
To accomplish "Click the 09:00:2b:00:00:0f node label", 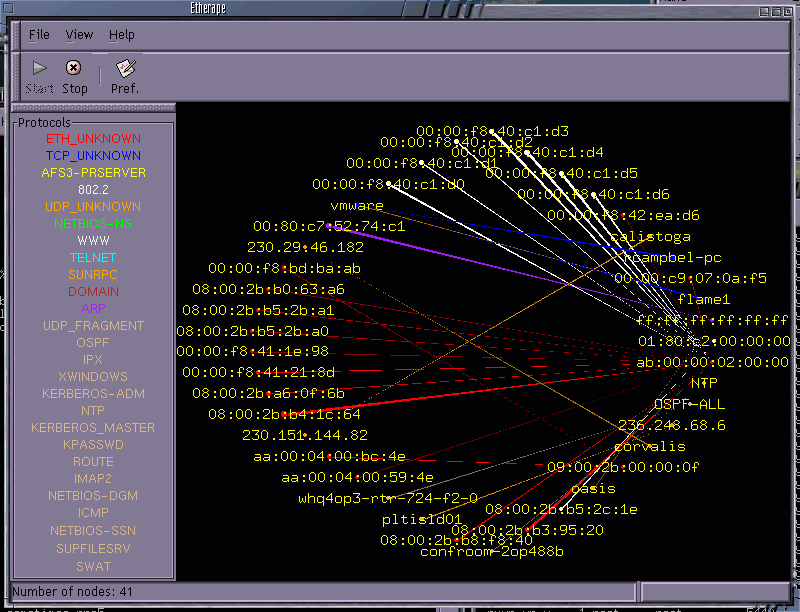I will (x=623, y=467).
